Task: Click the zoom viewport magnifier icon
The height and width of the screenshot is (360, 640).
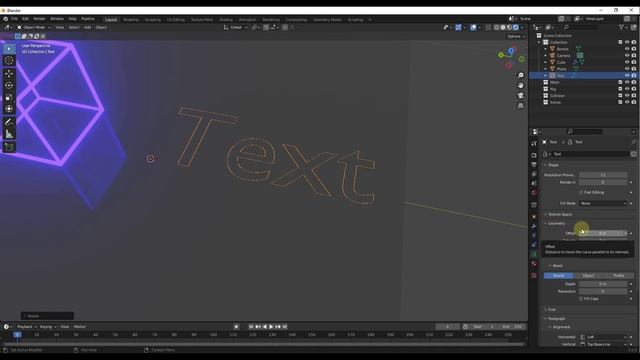Action: click(520, 76)
